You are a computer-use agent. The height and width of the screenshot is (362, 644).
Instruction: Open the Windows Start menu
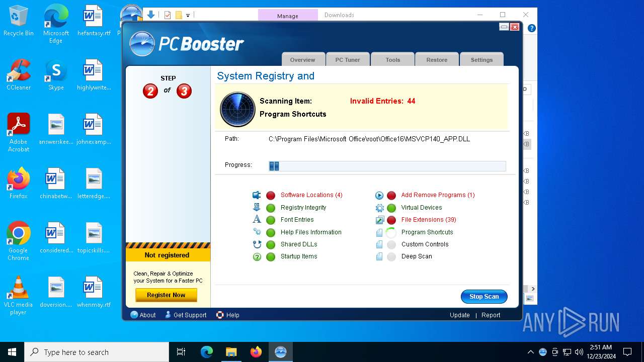point(12,352)
